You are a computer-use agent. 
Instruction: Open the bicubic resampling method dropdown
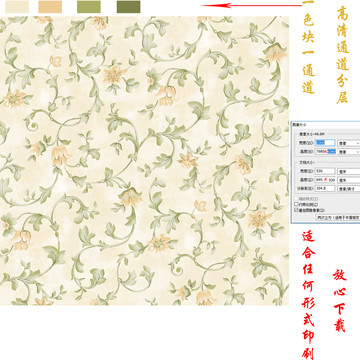click(x=338, y=217)
